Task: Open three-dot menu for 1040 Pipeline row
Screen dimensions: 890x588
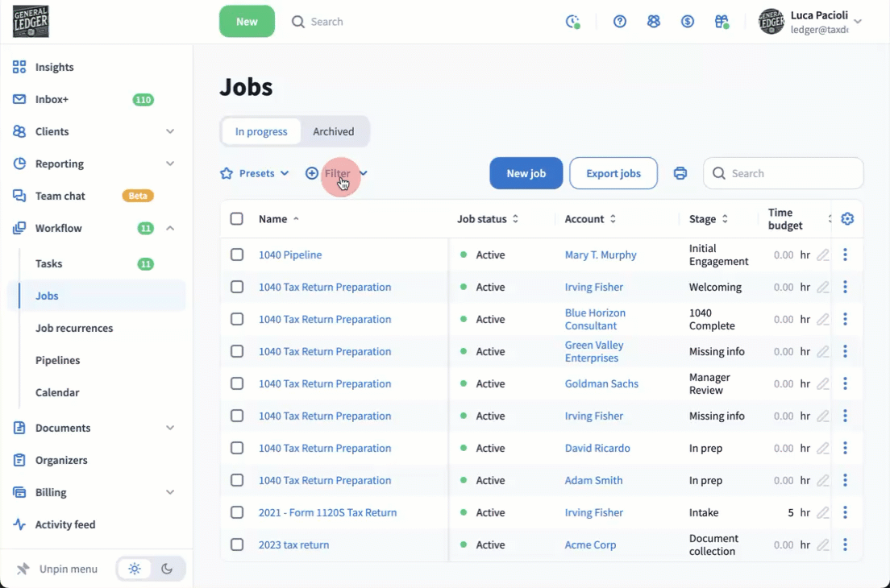Action: 845,255
